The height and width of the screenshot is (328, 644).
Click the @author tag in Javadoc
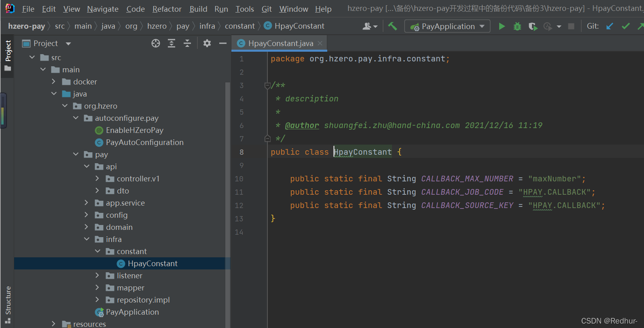302,126
